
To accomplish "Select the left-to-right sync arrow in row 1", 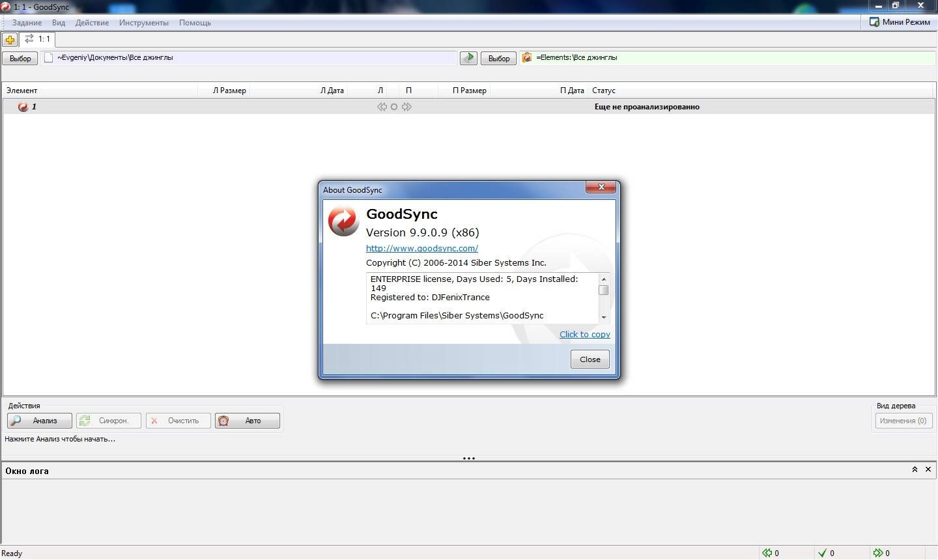I will coord(406,107).
